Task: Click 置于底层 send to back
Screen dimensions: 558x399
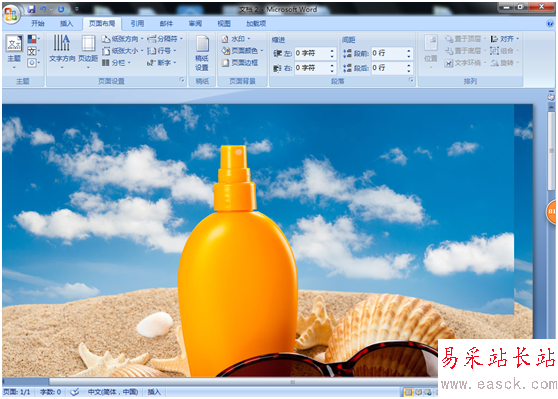Action: click(465, 51)
